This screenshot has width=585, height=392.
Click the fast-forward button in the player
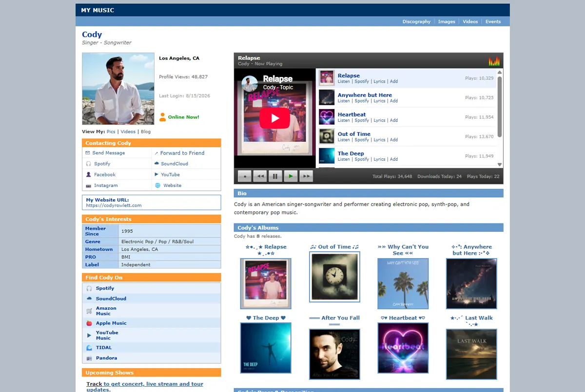[x=306, y=176]
